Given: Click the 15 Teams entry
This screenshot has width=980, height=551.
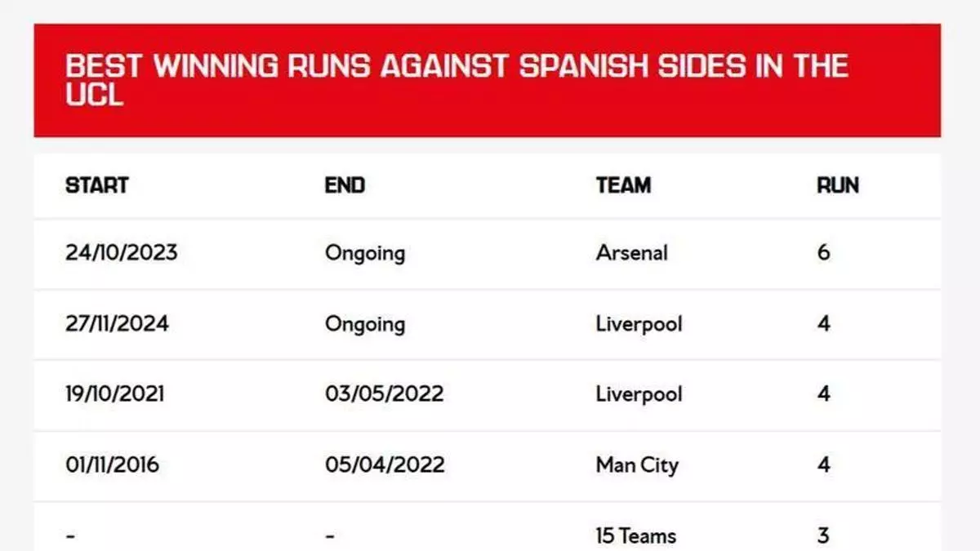Looking at the screenshot, I should click(636, 536).
